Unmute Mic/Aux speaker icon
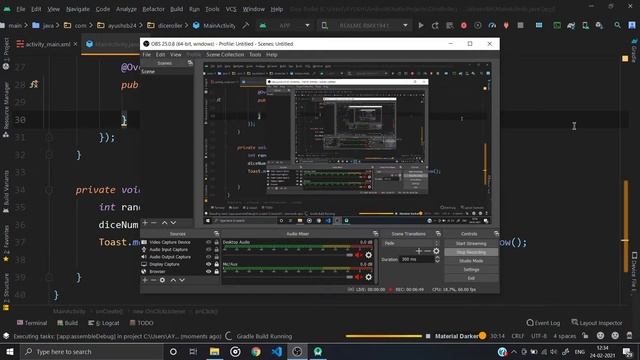 coord(359,277)
